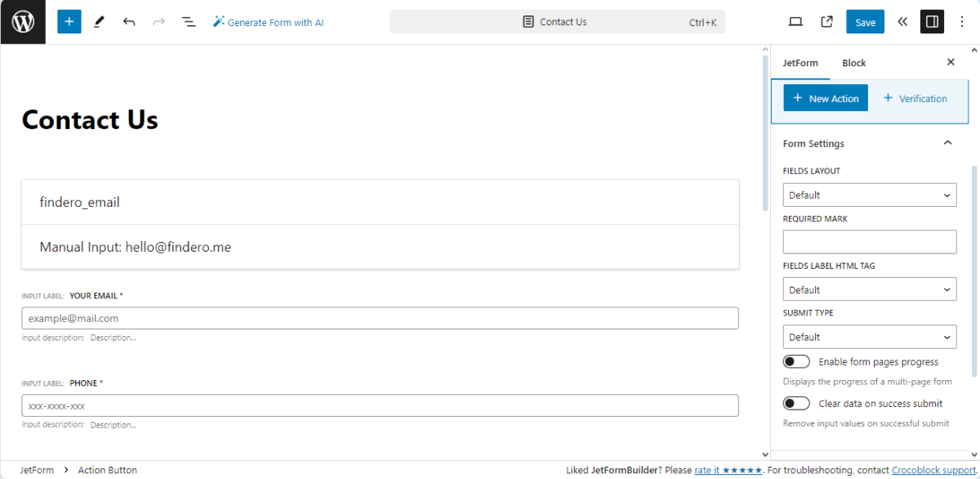Screen dimensions: 980x479
Task: Click the Generate Form with AI button
Action: click(x=268, y=21)
